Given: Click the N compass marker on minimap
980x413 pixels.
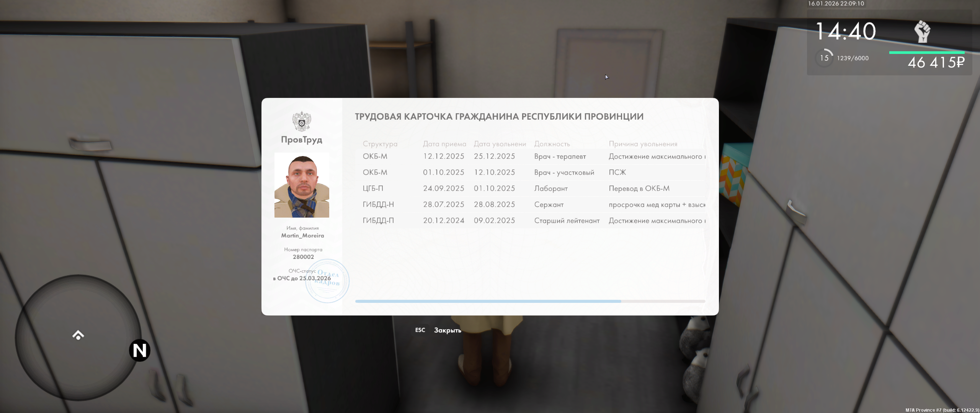Looking at the screenshot, I should point(140,350).
